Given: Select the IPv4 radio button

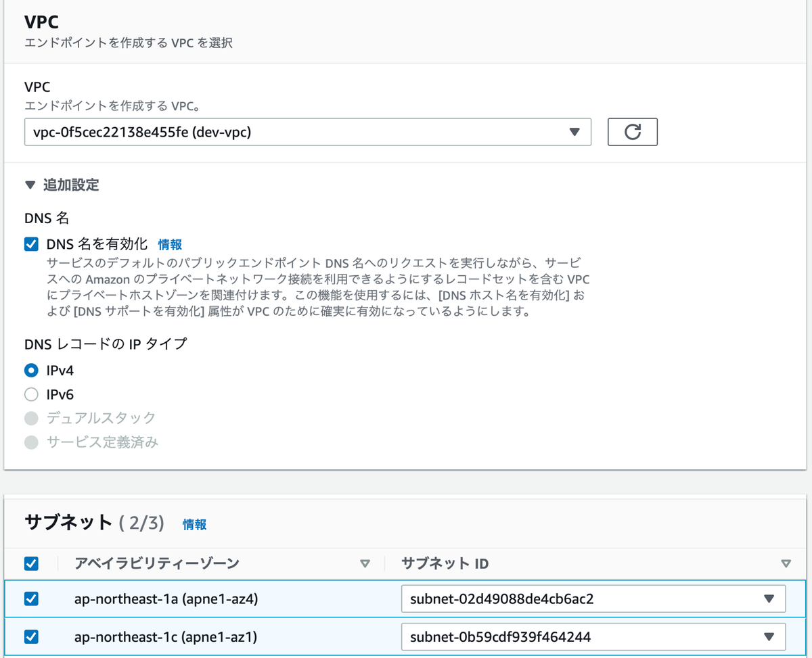Looking at the screenshot, I should pyautogui.click(x=30, y=371).
